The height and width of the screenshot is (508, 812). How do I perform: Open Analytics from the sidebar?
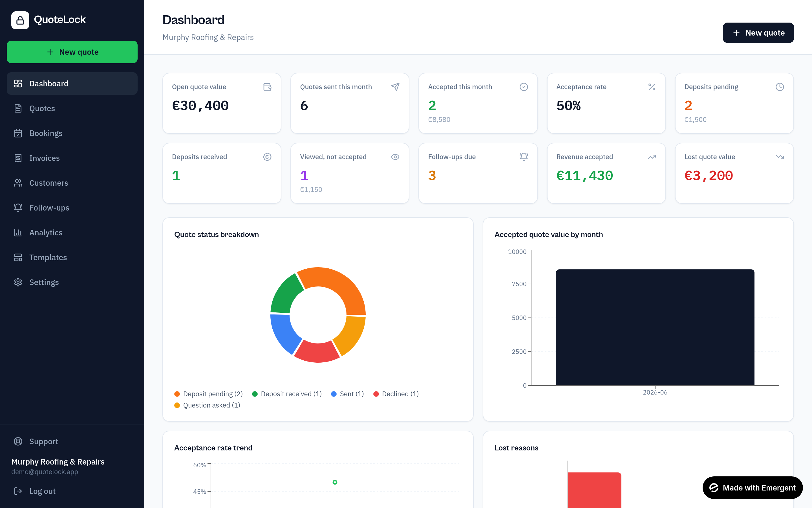pyautogui.click(x=72, y=233)
